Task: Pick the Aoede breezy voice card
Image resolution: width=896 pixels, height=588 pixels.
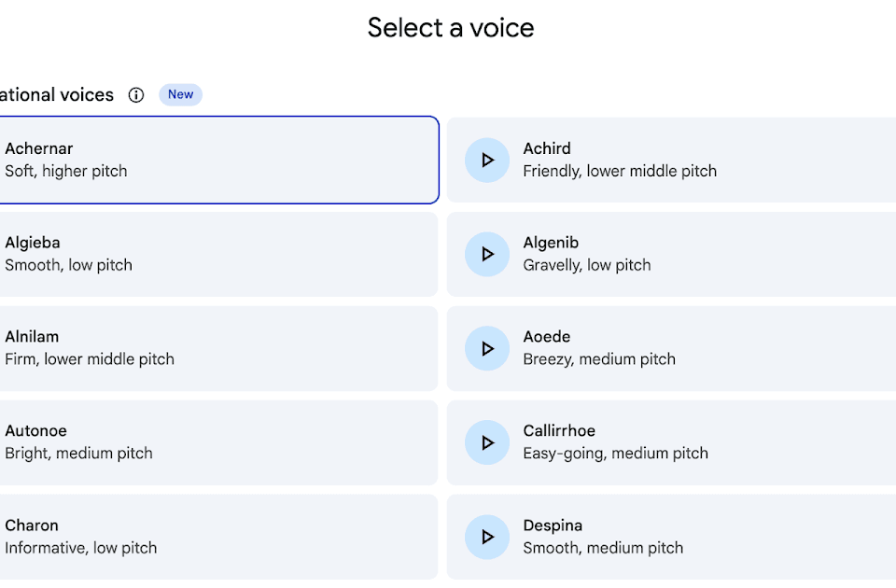Action: click(x=700, y=348)
